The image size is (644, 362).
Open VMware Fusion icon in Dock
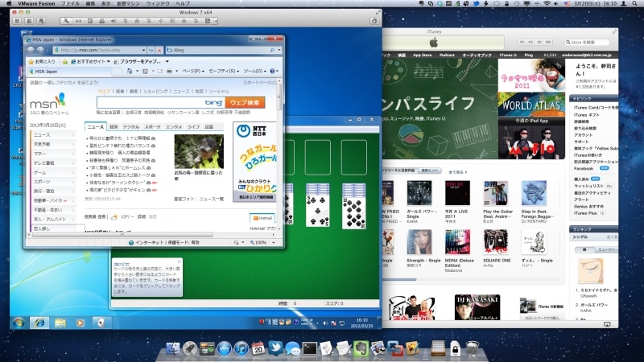(395, 348)
